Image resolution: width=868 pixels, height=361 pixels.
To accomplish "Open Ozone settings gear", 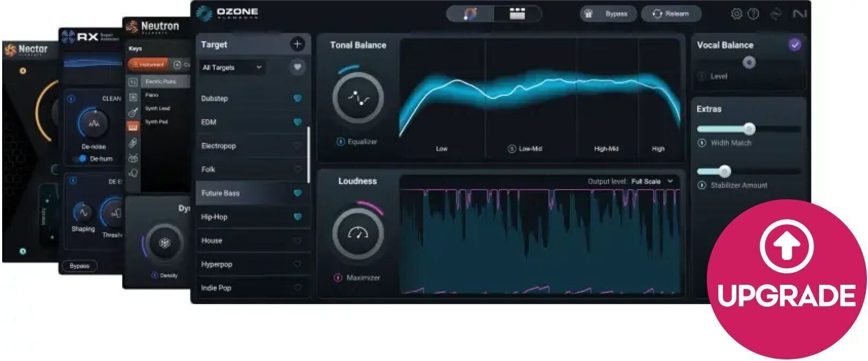I will pos(736,14).
